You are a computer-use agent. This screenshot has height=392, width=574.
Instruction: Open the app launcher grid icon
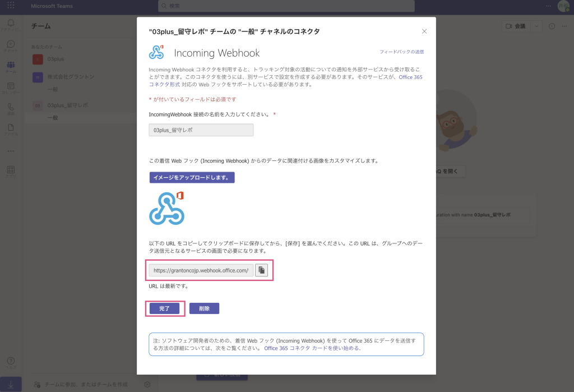(11, 6)
